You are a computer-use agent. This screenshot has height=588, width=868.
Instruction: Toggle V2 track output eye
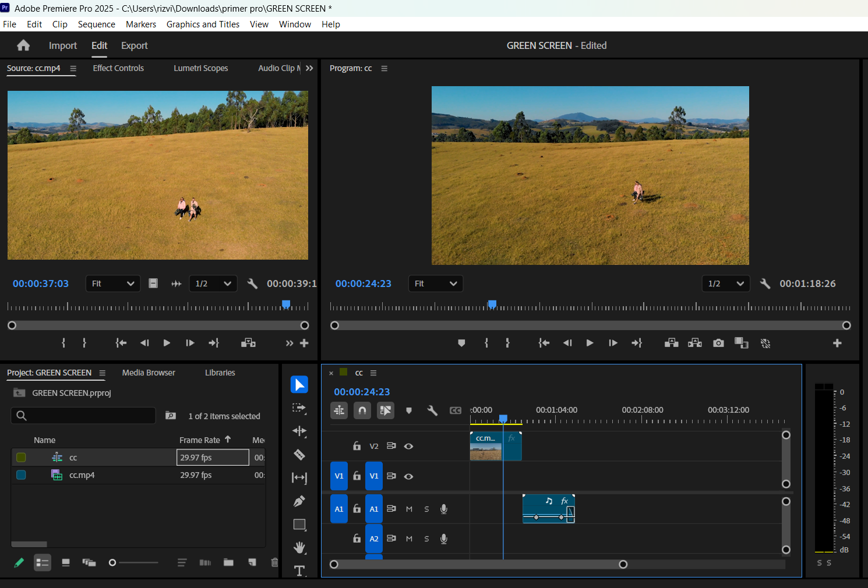tap(409, 447)
